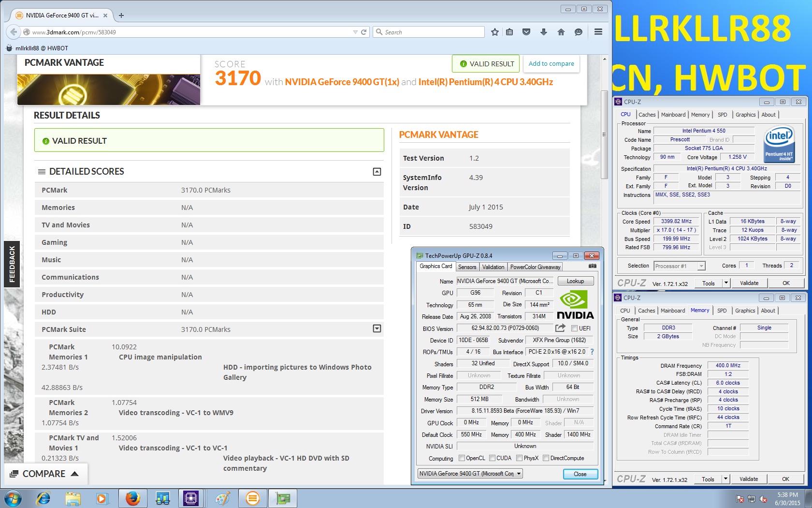
Task: Collapse the Detailed Scores section
Action: (377, 172)
